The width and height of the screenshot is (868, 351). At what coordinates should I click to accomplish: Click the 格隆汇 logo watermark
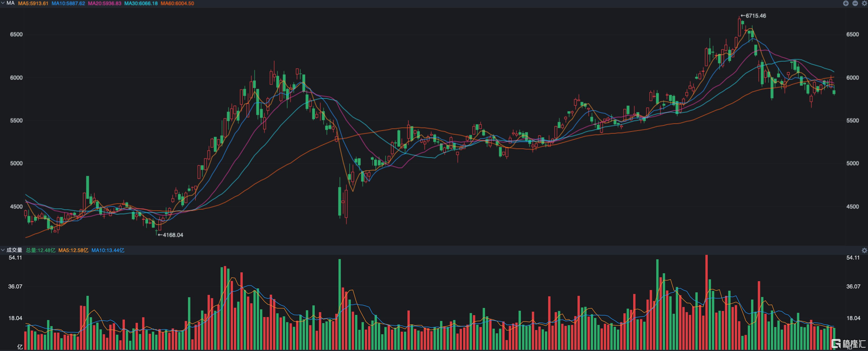(848, 344)
